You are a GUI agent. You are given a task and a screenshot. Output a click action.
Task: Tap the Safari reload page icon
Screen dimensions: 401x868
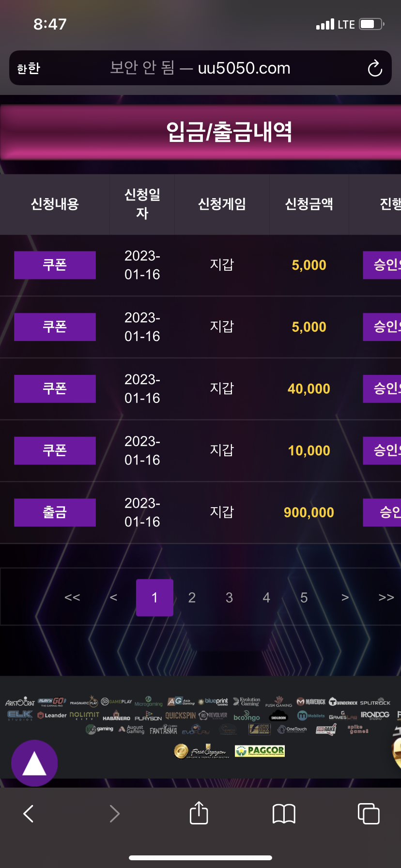tap(375, 68)
